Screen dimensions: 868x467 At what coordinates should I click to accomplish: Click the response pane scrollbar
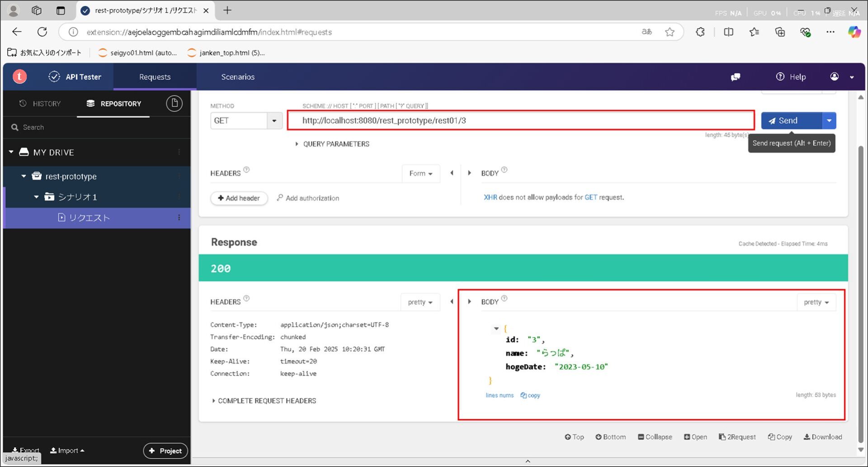[860, 294]
